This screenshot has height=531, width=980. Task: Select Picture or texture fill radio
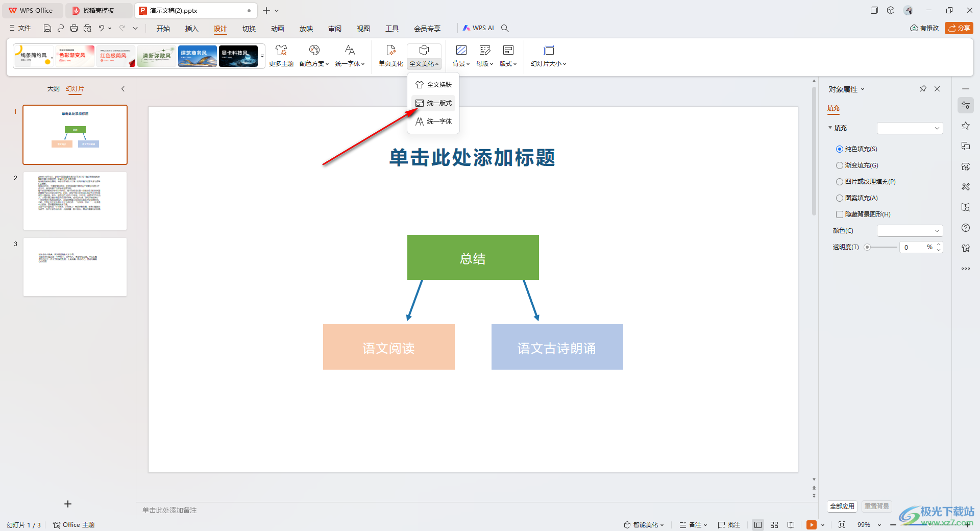coord(840,182)
